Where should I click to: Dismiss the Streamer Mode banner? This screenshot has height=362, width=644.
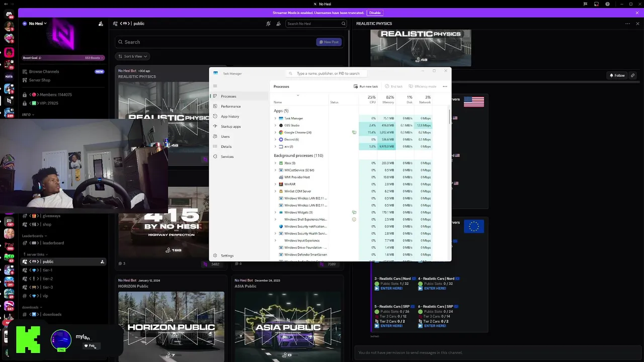(638, 13)
